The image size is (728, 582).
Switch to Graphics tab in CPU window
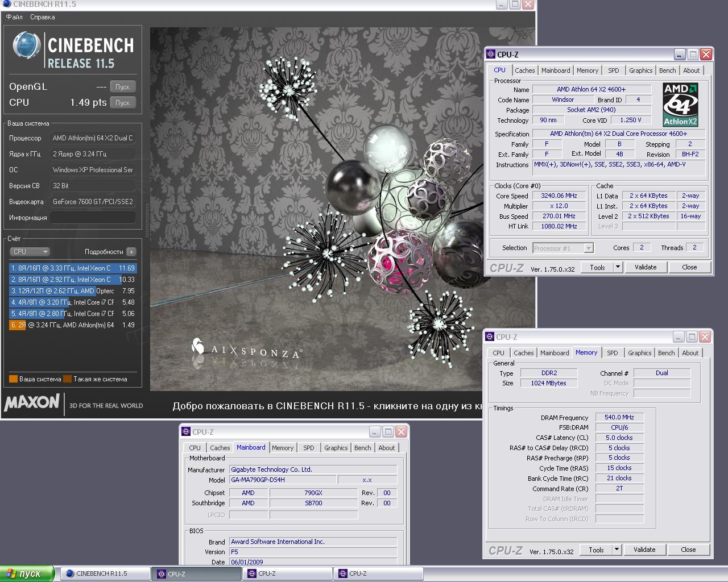click(640, 70)
